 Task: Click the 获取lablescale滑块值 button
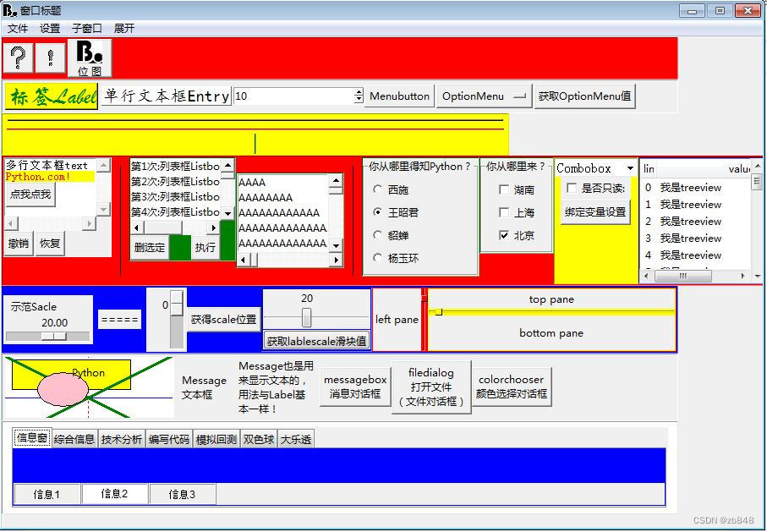[316, 341]
